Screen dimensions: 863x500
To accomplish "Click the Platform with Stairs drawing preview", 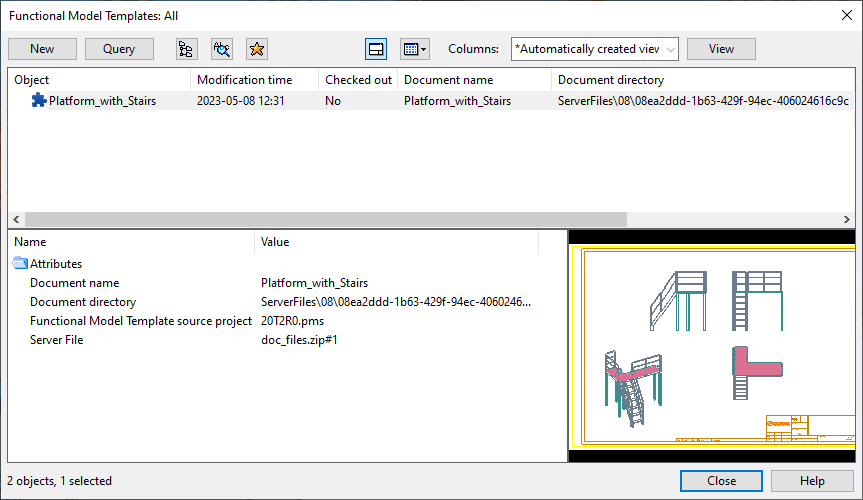I will pos(711,346).
